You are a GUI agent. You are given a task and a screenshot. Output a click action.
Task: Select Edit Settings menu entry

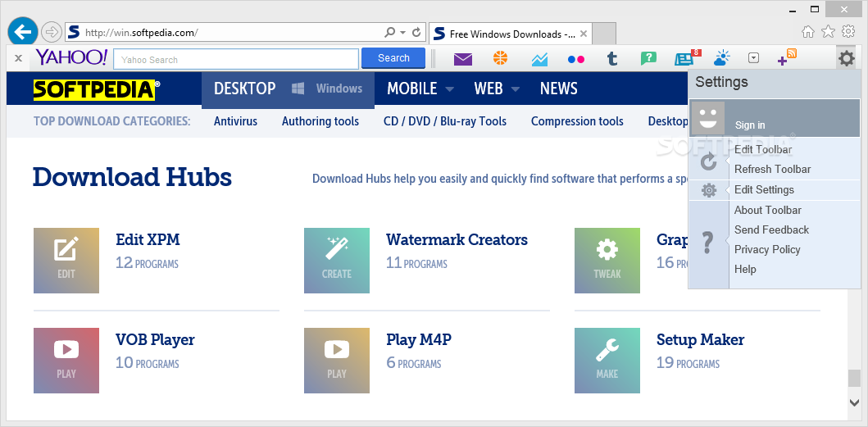coord(765,190)
